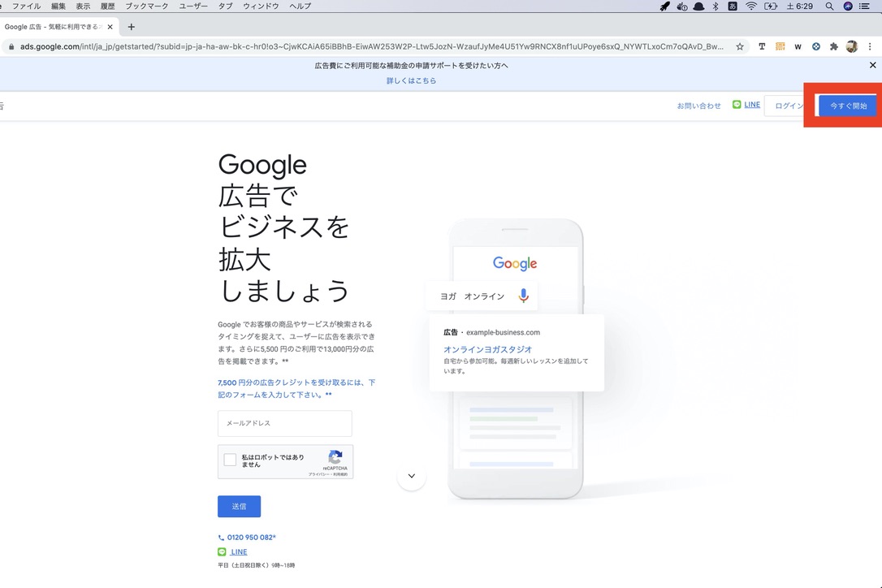Click the microphone icon in the phone mockup
The height and width of the screenshot is (588, 882).
(x=523, y=296)
